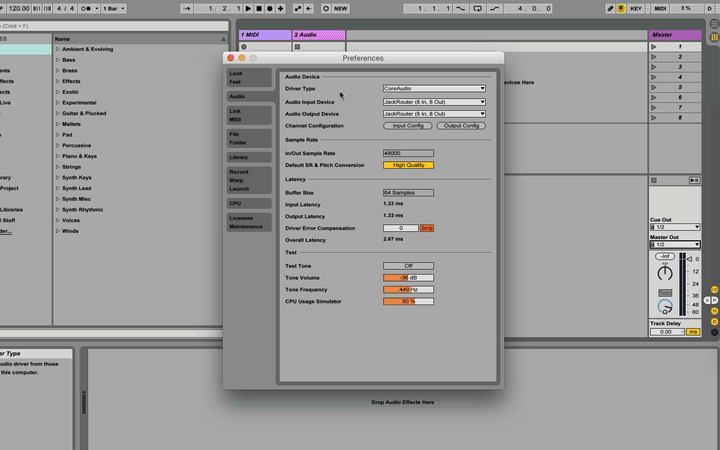
Task: Open the Link MIDI preferences tab
Action: point(249,115)
